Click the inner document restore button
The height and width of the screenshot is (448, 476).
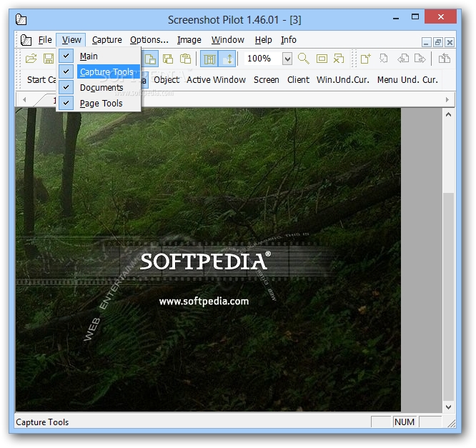[437, 42]
